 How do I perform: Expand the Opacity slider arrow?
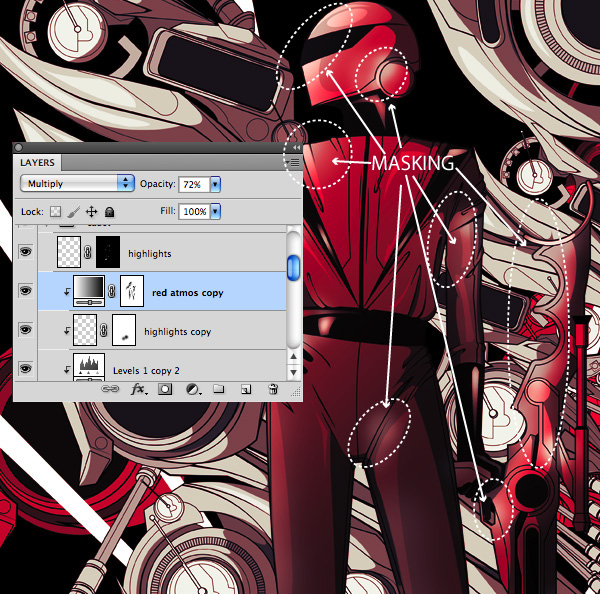coord(215,184)
